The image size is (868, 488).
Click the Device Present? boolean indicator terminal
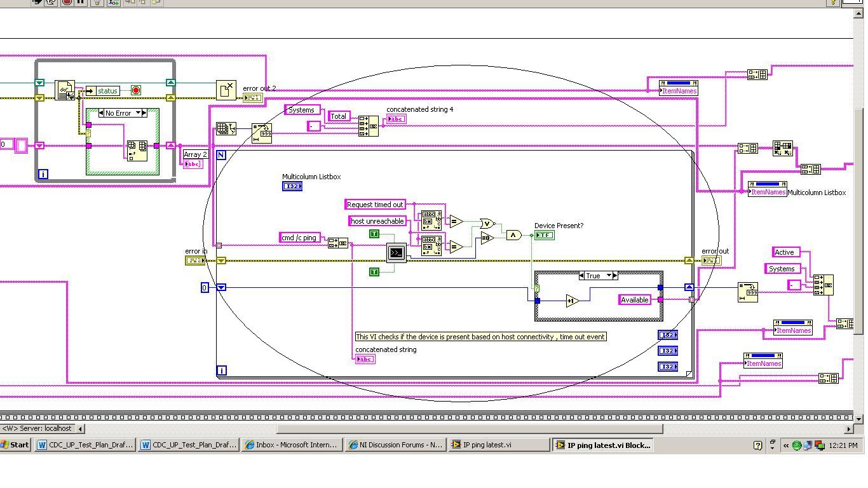(x=545, y=235)
